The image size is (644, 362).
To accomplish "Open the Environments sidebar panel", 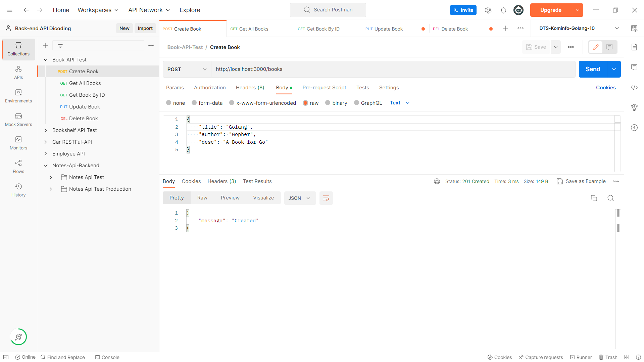I will coord(18,96).
